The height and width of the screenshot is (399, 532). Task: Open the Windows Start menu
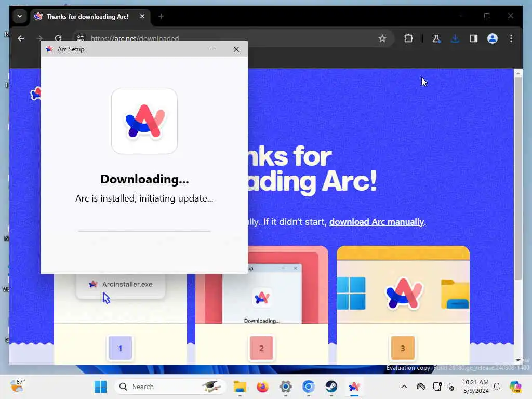[x=100, y=387]
